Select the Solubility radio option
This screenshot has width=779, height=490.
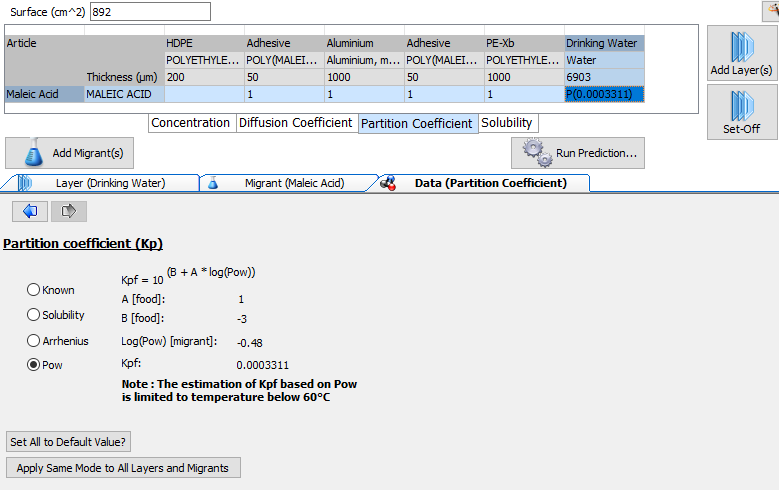34,315
